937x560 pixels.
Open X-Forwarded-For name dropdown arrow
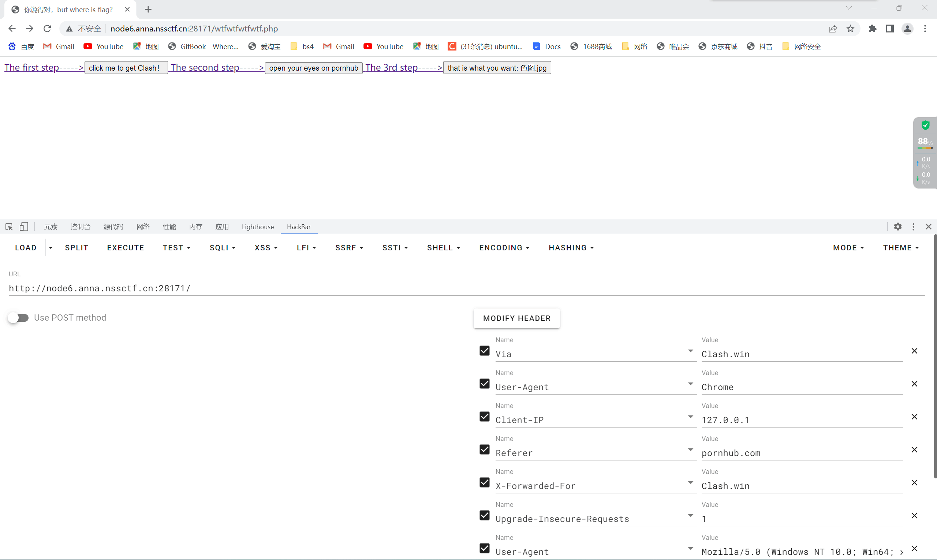pyautogui.click(x=690, y=483)
